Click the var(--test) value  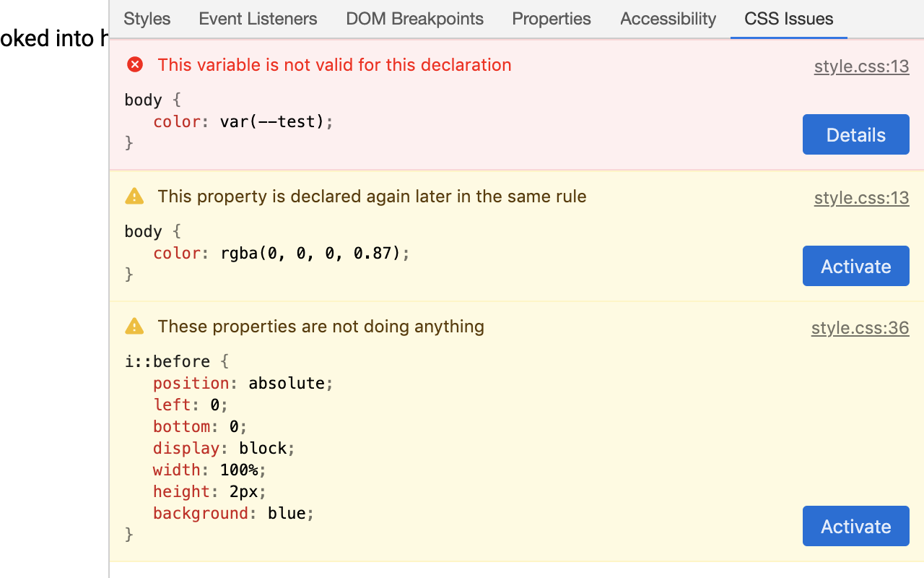[272, 121]
